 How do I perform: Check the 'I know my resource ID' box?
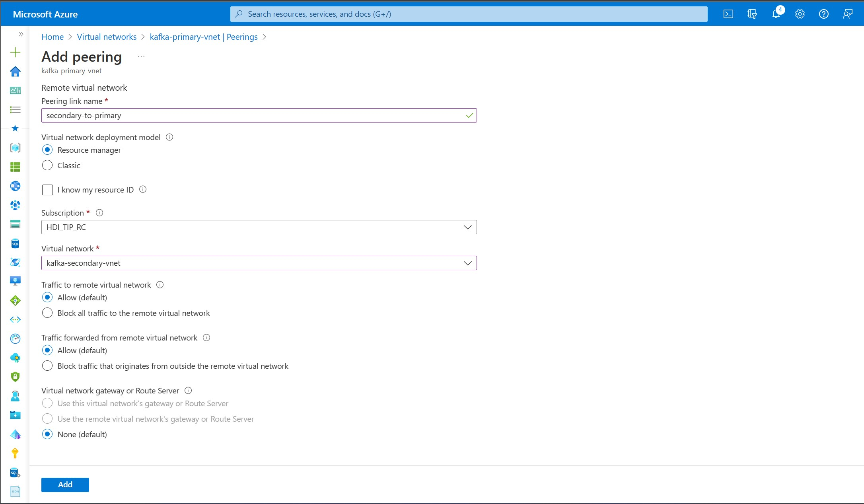pos(47,190)
